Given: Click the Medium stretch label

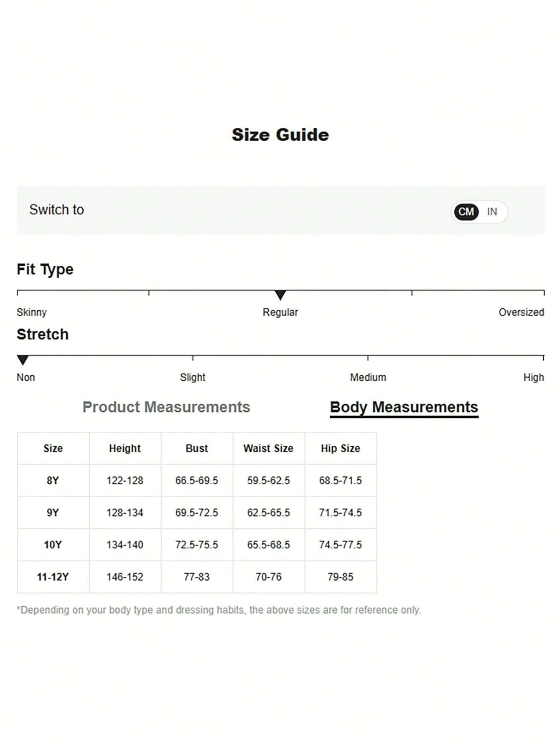Looking at the screenshot, I should tap(368, 377).
